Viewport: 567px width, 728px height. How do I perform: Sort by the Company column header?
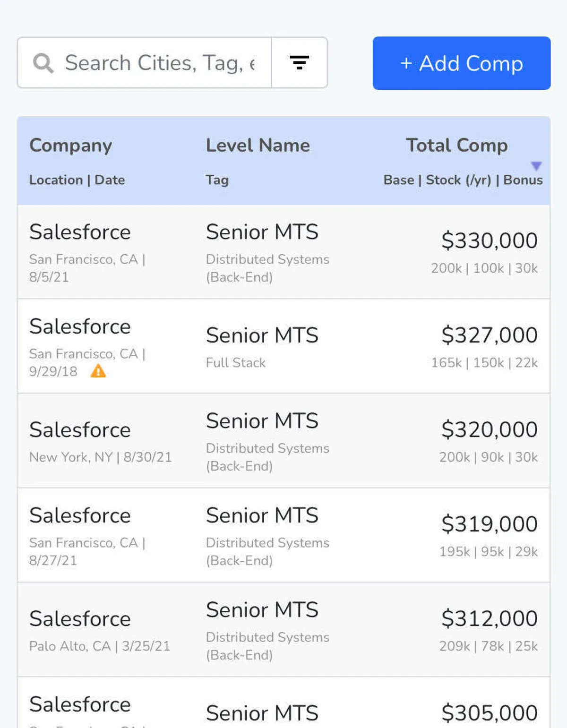tap(71, 146)
